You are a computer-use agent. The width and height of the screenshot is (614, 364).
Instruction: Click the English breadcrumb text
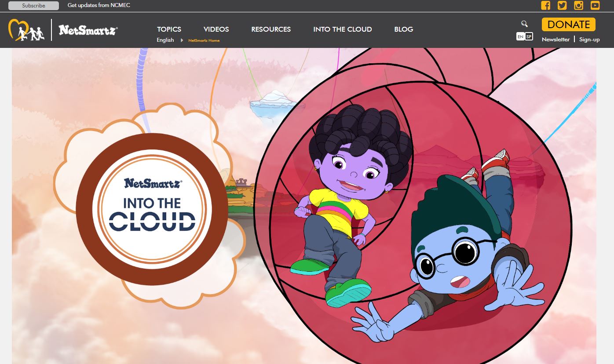tap(165, 40)
